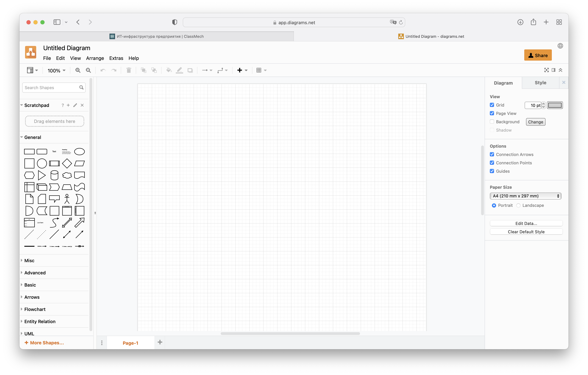
Task: Open the insert plus dropdown
Action: (242, 70)
